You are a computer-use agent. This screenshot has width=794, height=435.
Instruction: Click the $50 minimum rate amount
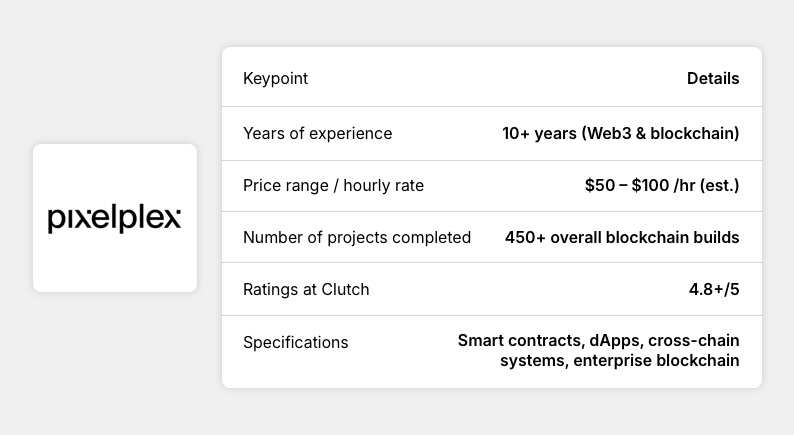tap(600, 185)
